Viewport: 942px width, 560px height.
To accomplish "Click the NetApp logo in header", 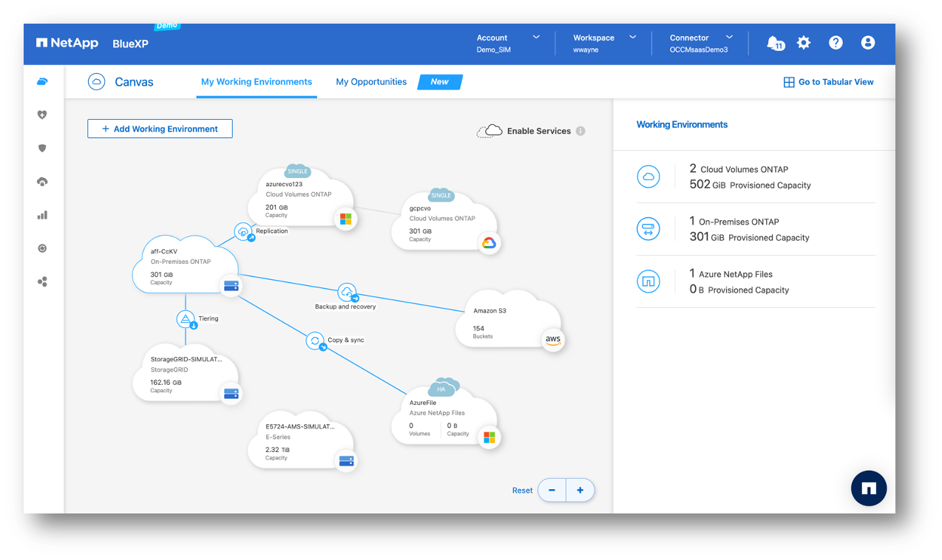I will coord(67,43).
